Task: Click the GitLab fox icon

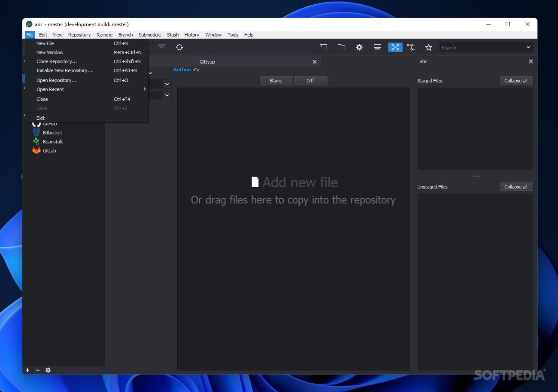Action: point(36,151)
